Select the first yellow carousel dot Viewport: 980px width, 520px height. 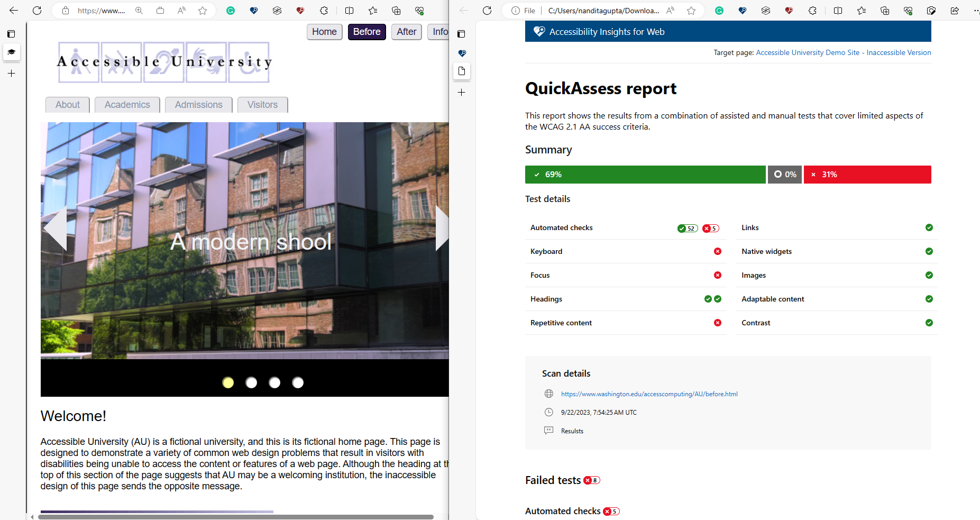[228, 382]
